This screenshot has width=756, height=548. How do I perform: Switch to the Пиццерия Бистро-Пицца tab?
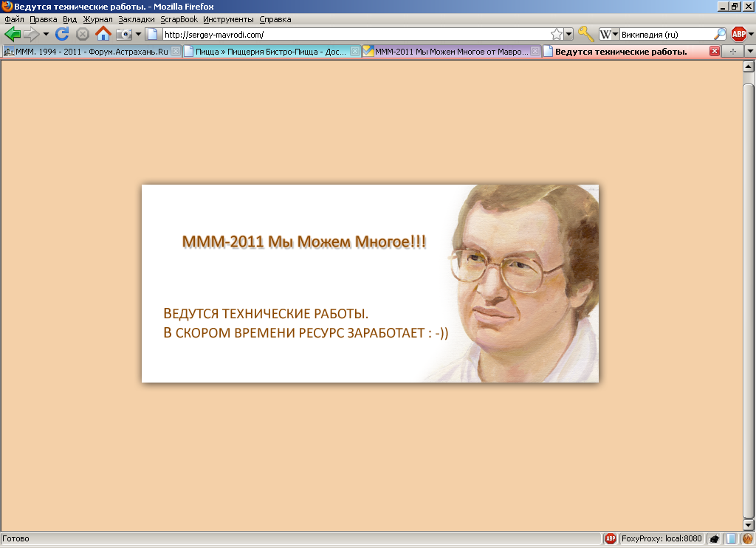point(270,52)
